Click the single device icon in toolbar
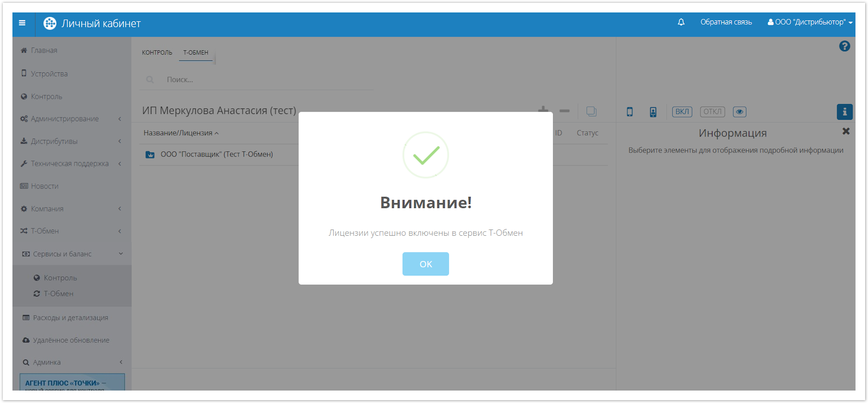Viewport: 868px width, 403px height. (630, 112)
